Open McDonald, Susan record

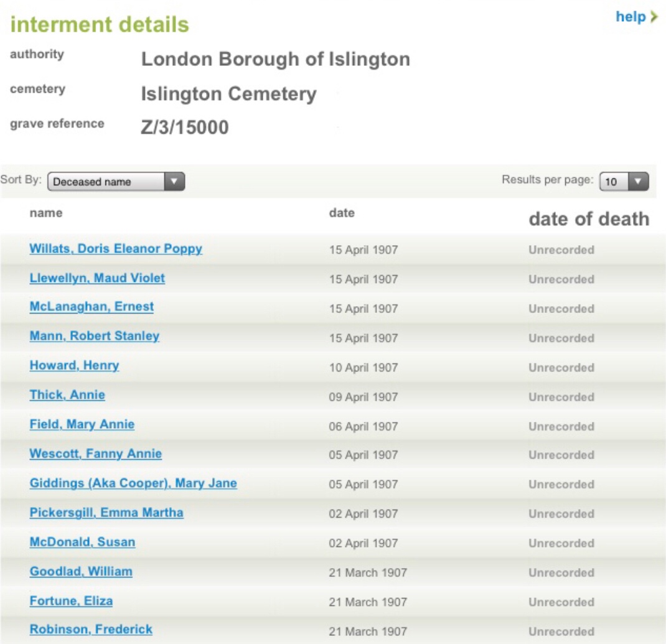[82, 542]
